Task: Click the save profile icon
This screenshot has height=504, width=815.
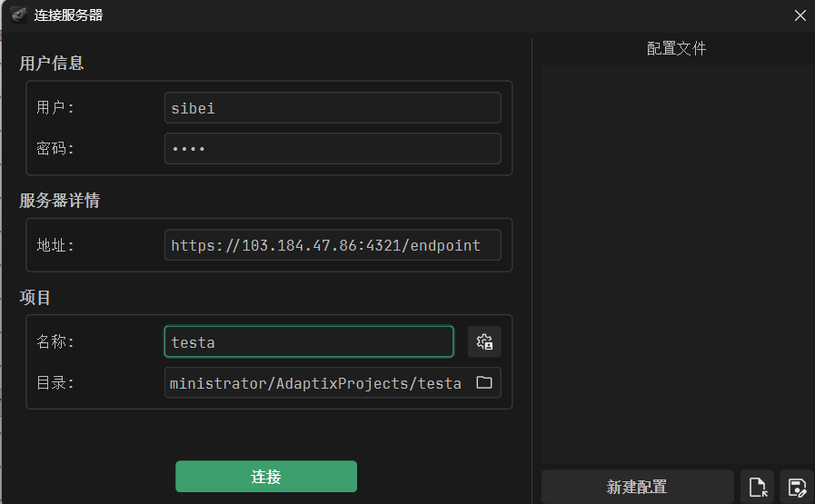Action: pos(797,487)
